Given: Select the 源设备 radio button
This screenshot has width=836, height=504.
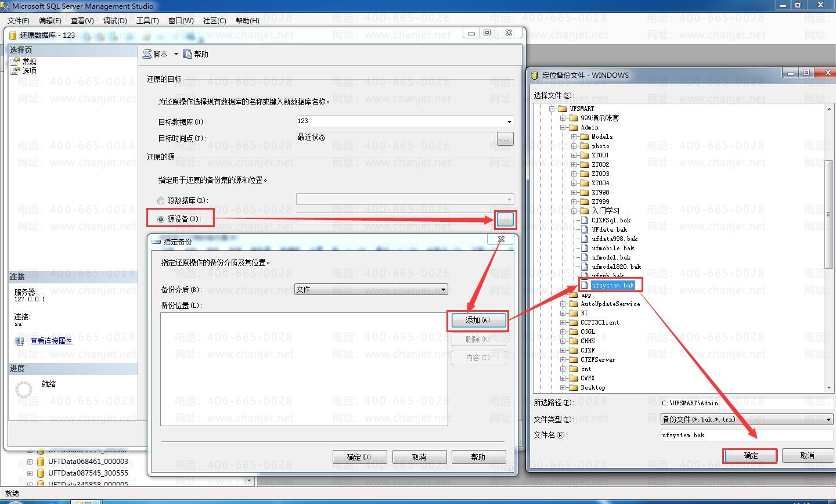Looking at the screenshot, I should tap(161, 219).
